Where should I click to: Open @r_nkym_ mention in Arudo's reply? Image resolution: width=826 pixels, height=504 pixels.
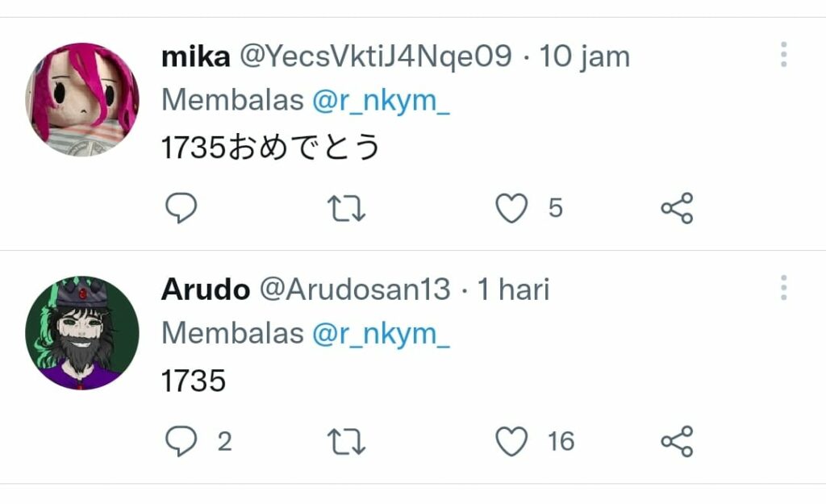click(381, 333)
